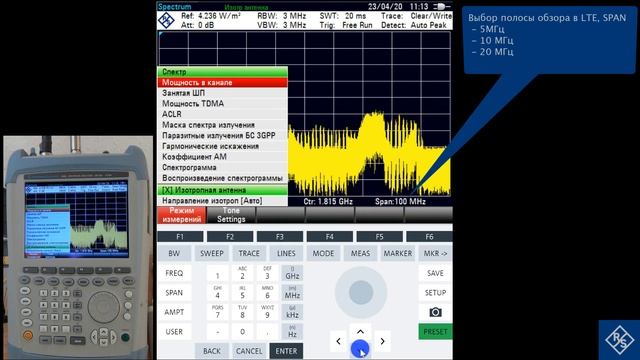The height and width of the screenshot is (360, 640).
Task: Click the MODE hardkey
Action: click(x=323, y=253)
